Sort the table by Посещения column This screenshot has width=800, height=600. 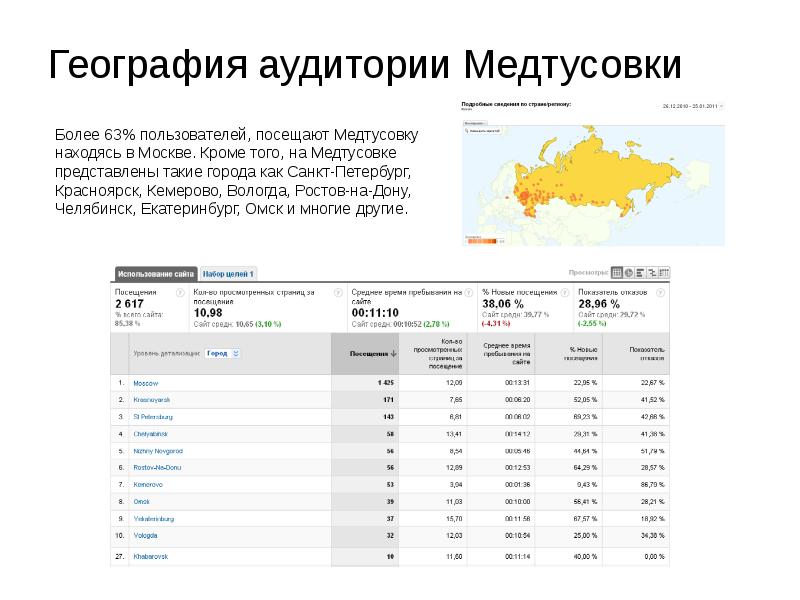(x=372, y=352)
